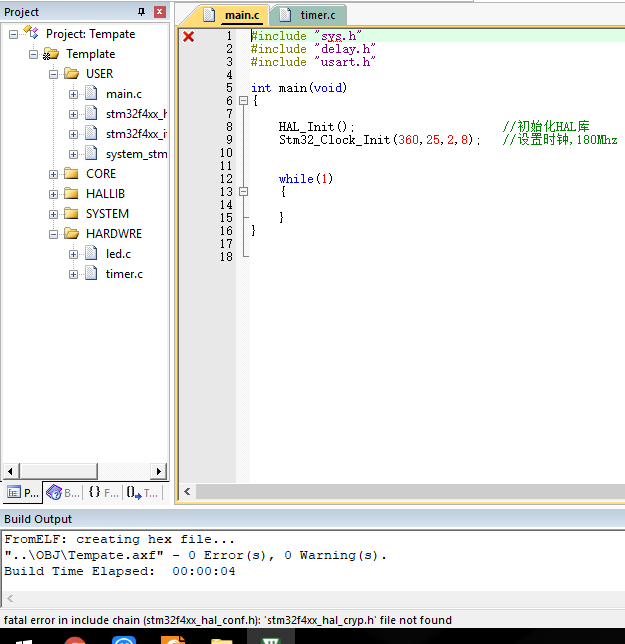Viewport: 625px width, 644px height.
Task: Open the File Explorer taskbar icon
Action: point(222,640)
